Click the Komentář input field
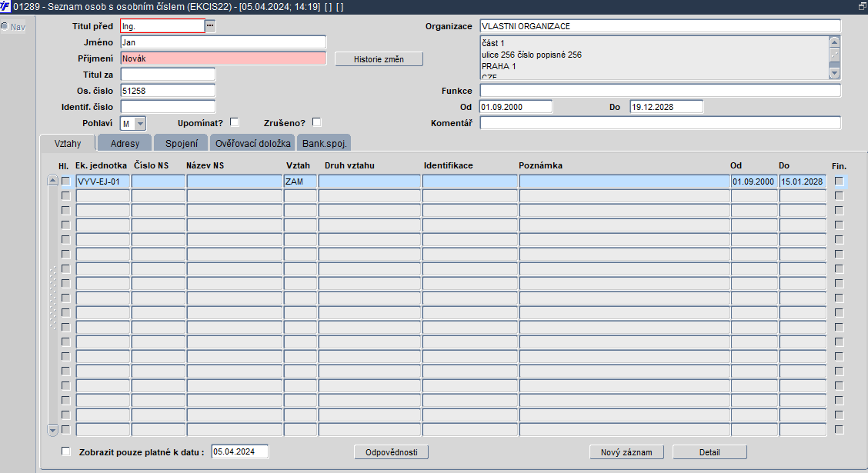868x473 pixels. (x=660, y=122)
